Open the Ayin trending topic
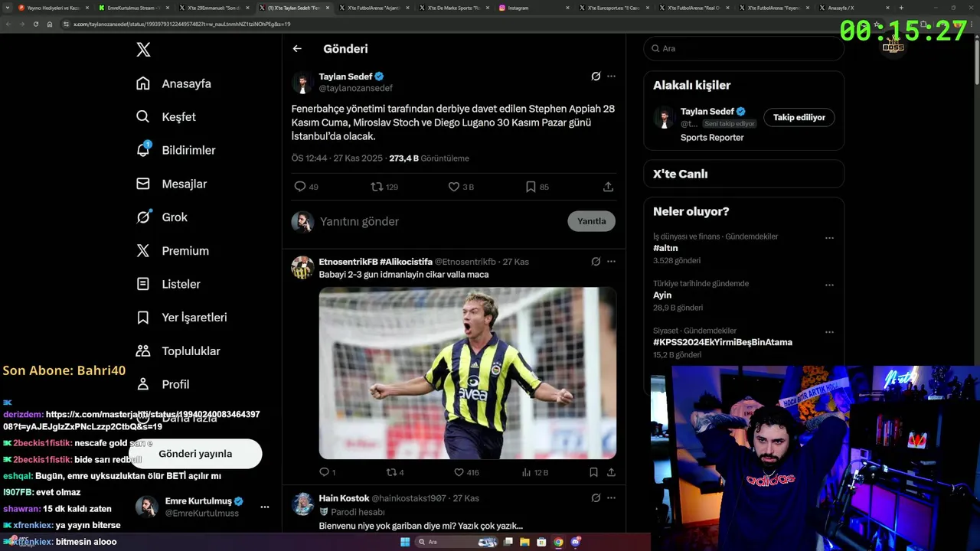Viewport: 980px width, 551px height. click(662, 295)
